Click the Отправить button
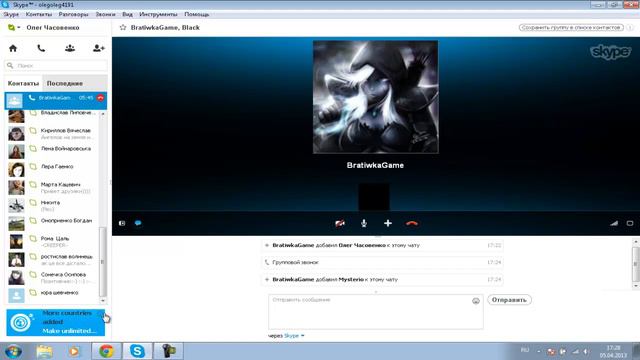The width and height of the screenshot is (640, 360). click(x=509, y=300)
